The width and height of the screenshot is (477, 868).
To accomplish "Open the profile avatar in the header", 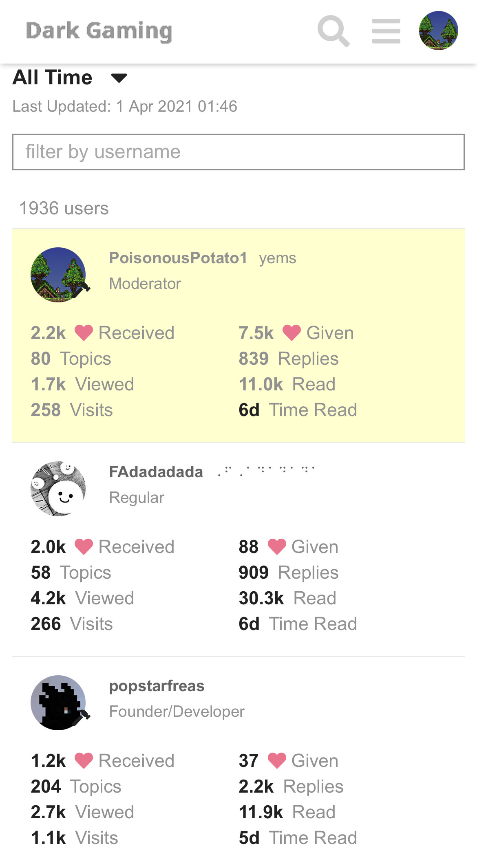I will point(439,31).
